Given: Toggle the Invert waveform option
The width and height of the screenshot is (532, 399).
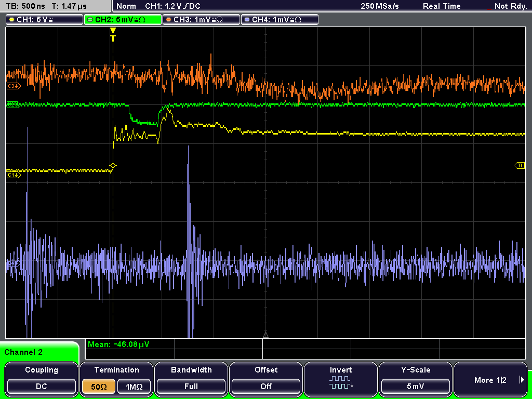Looking at the screenshot, I should pos(341,379).
